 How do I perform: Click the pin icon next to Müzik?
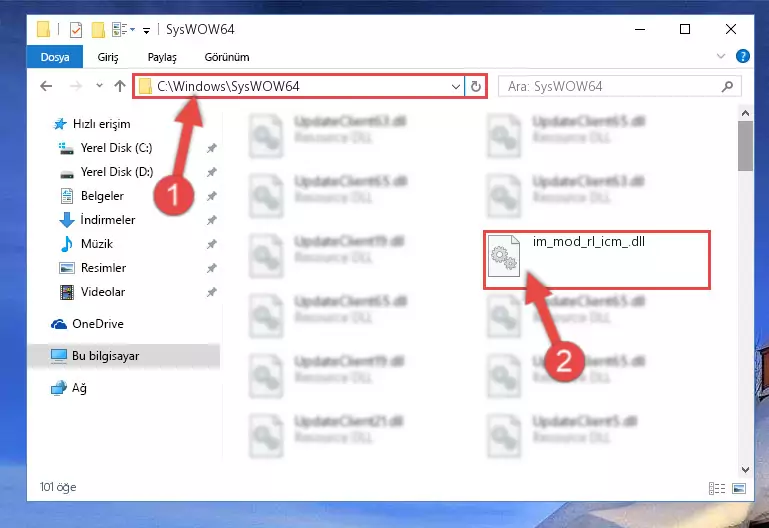click(x=211, y=244)
